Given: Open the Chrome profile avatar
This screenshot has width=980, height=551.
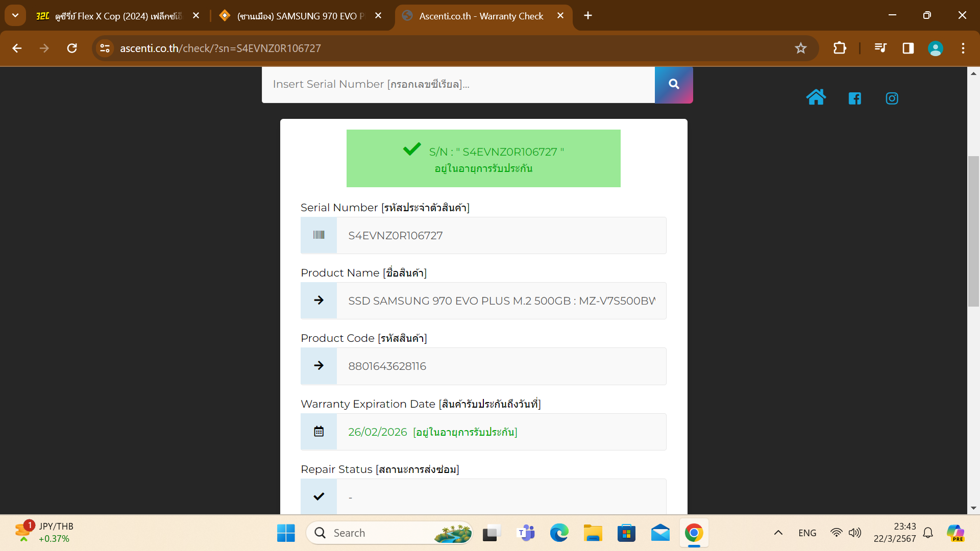Looking at the screenshot, I should [936, 48].
